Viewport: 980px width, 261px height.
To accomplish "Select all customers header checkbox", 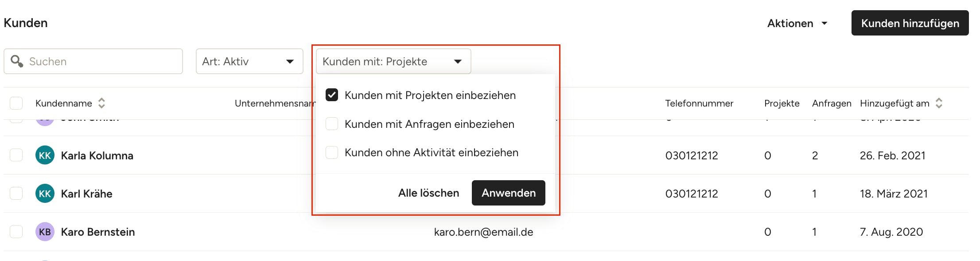I will (x=16, y=103).
